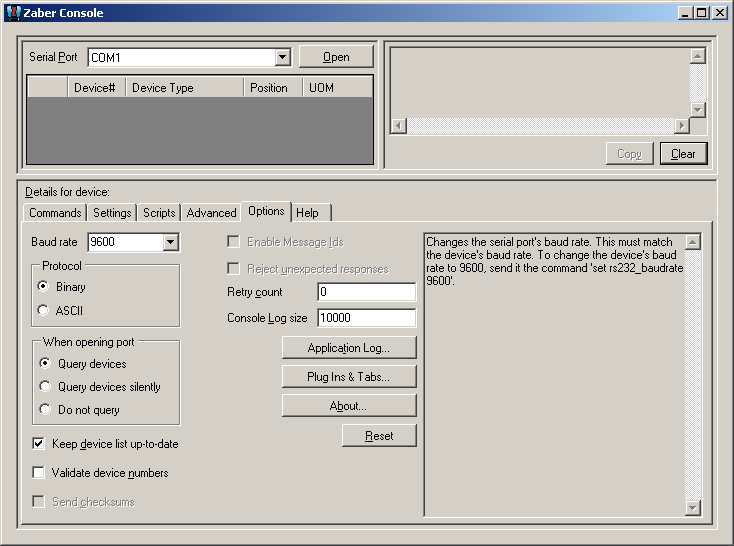Image resolution: width=734 pixels, height=546 pixels.
Task: Click the Reset options button
Action: (x=379, y=436)
